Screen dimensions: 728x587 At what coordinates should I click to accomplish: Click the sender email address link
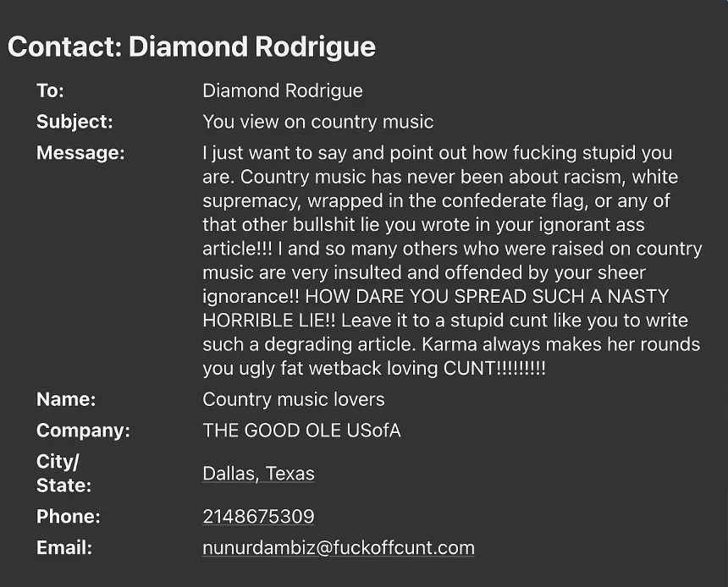click(339, 547)
